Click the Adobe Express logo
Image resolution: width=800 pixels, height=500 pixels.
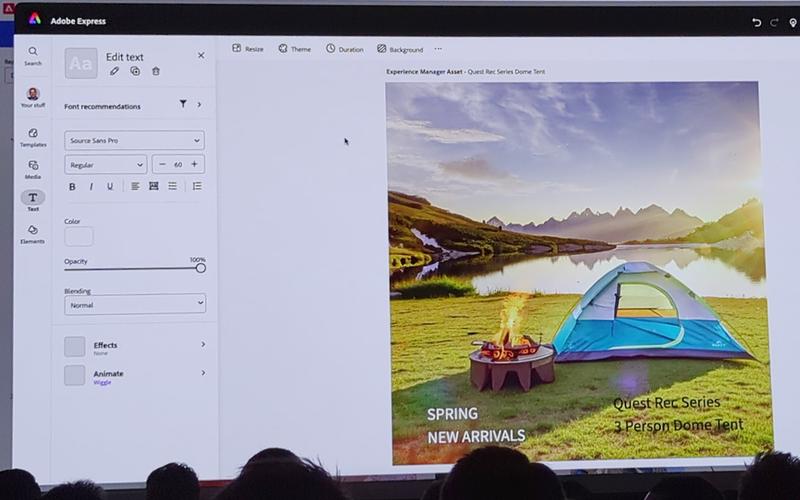[x=35, y=19]
